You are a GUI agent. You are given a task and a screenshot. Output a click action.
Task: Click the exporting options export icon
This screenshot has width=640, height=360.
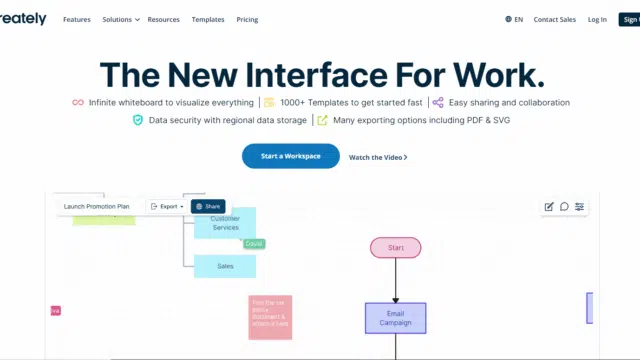tap(322, 120)
